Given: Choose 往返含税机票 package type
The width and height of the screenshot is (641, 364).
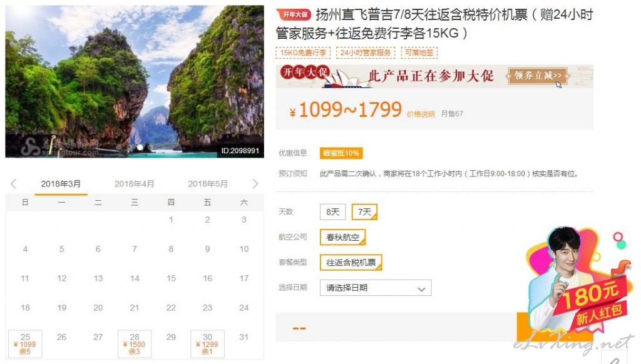Looking at the screenshot, I should 351,263.
